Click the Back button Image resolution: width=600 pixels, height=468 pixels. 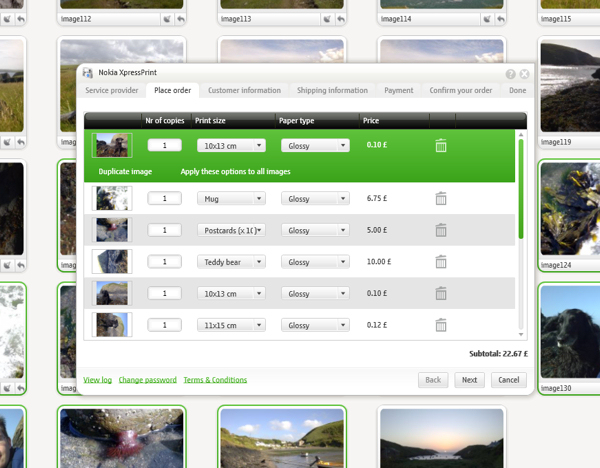pyautogui.click(x=433, y=380)
